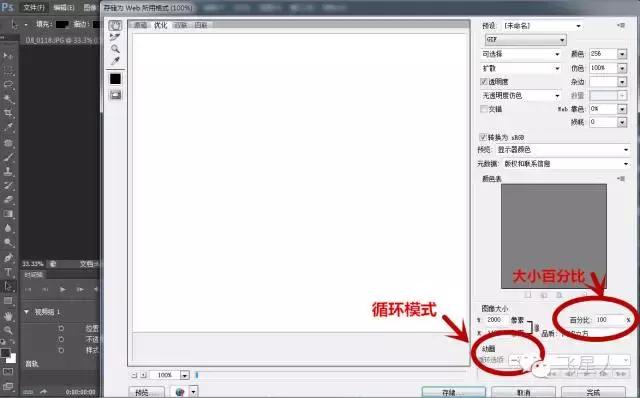Click the 存储 save button

453,392
